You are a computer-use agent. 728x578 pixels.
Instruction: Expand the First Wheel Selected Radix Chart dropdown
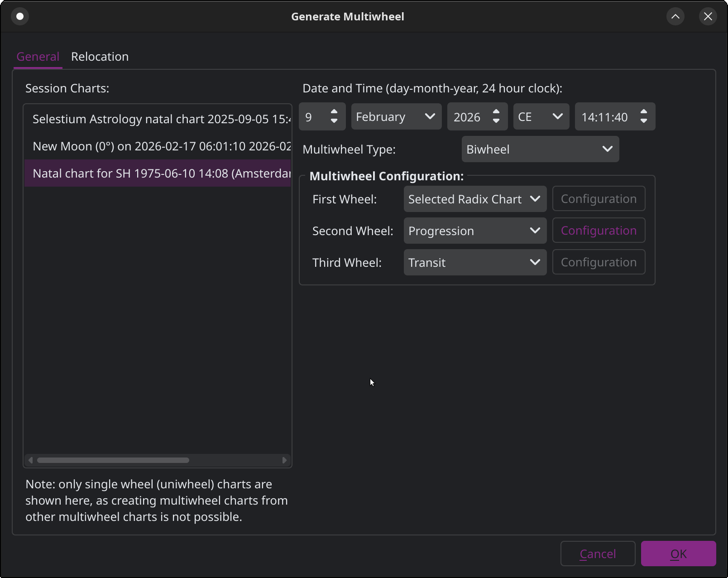(x=474, y=199)
